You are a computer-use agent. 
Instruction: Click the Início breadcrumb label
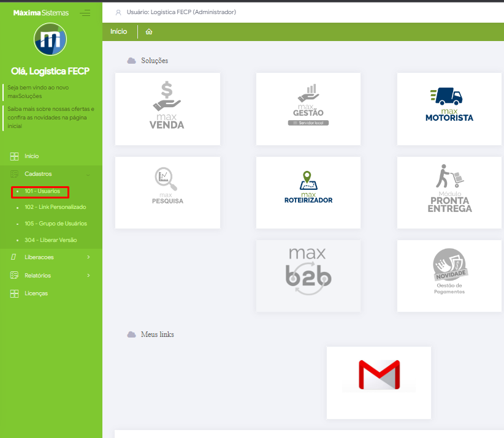118,31
